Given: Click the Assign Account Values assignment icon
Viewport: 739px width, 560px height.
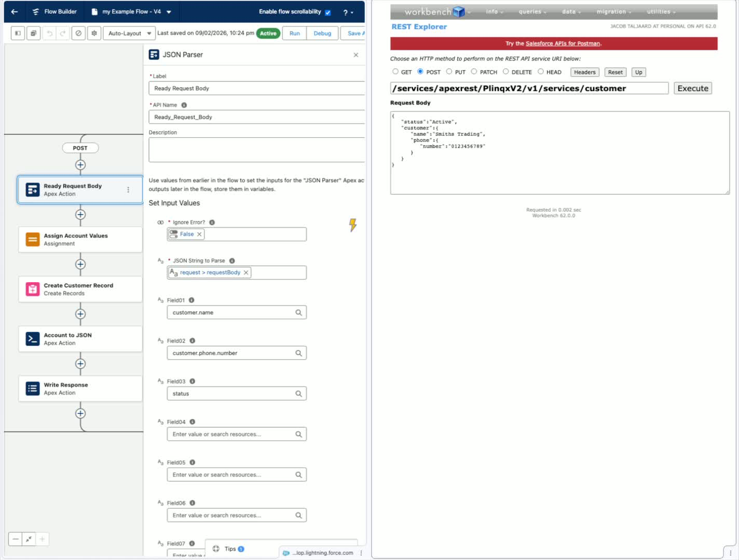Looking at the screenshot, I should click(33, 240).
